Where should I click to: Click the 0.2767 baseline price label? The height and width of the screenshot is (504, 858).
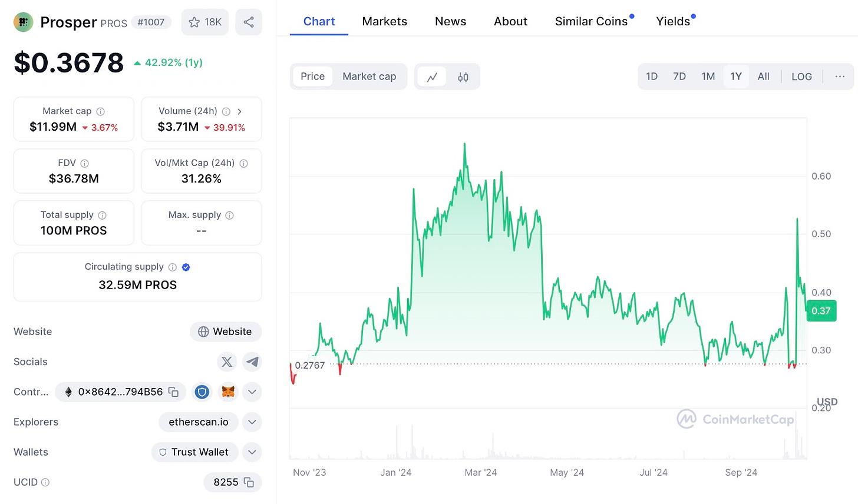click(310, 365)
